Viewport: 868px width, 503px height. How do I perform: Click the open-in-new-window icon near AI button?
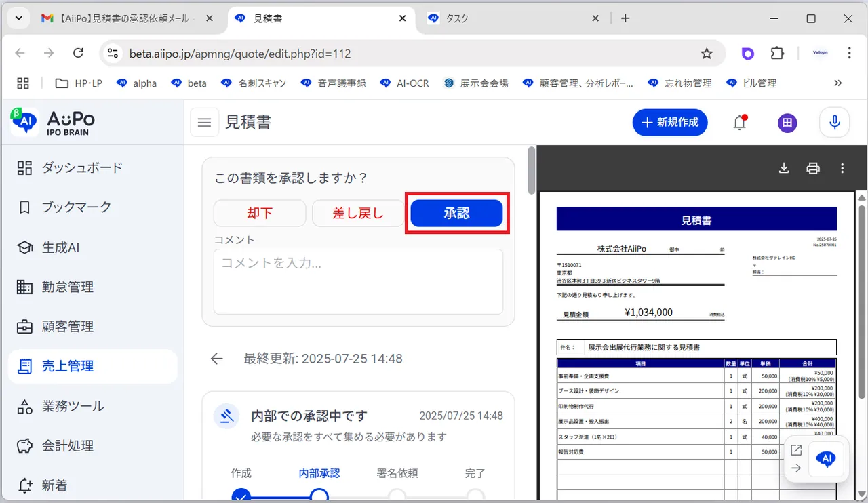click(796, 450)
